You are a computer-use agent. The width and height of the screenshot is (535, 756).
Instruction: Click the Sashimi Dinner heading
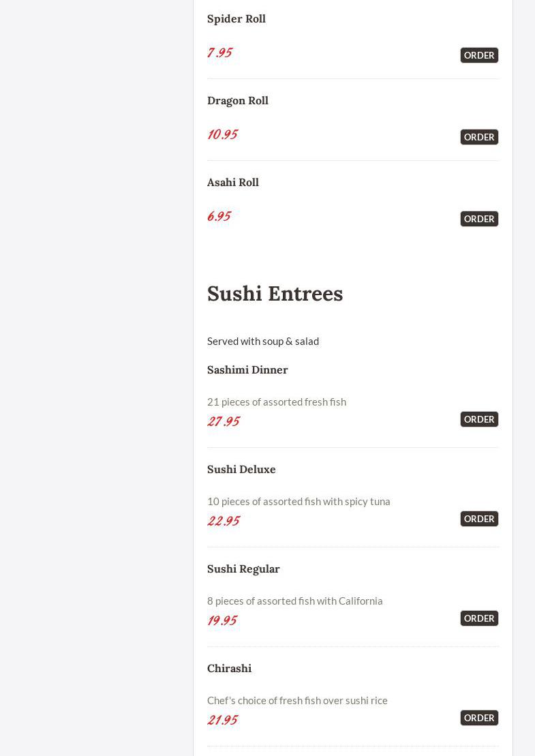247,369
